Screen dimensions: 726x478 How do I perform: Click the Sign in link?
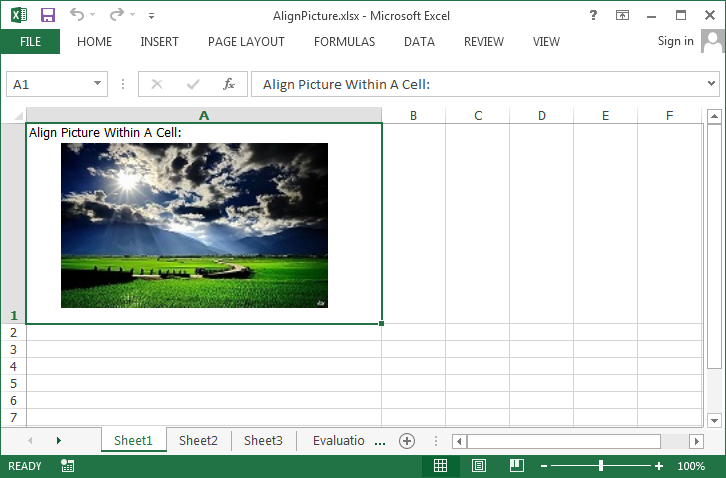pyautogui.click(x=675, y=41)
